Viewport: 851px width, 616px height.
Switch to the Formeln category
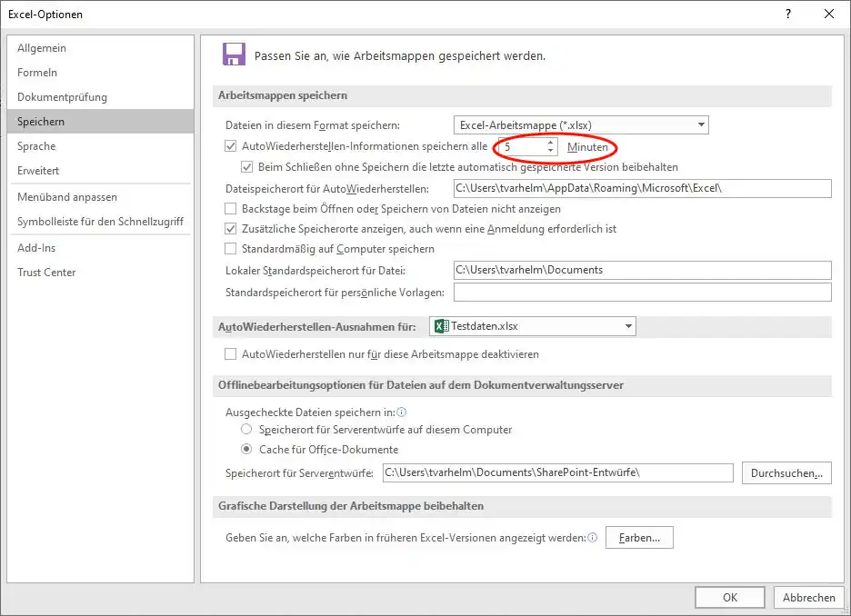point(37,73)
